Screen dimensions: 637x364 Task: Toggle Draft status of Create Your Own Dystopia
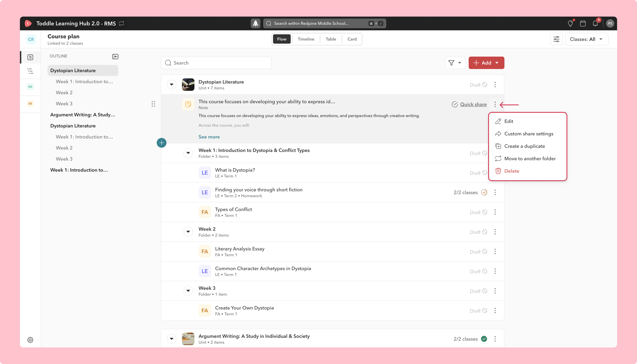pos(478,311)
